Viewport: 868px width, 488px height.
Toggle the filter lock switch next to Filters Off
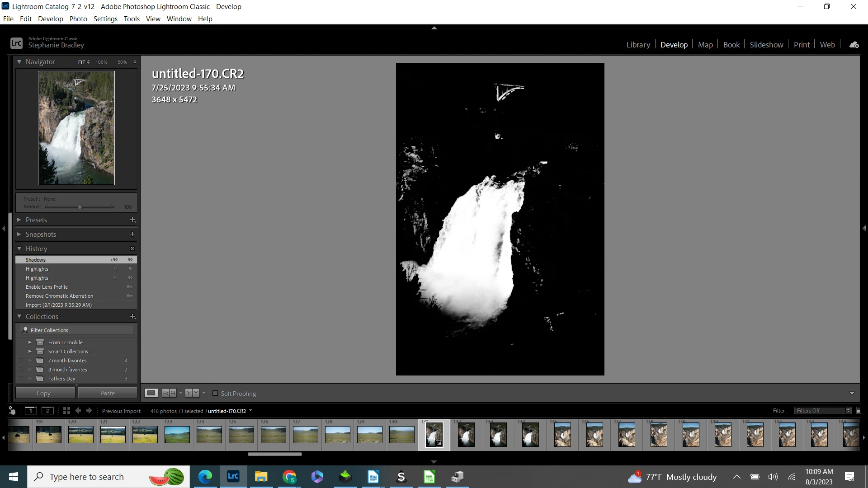tap(859, 411)
